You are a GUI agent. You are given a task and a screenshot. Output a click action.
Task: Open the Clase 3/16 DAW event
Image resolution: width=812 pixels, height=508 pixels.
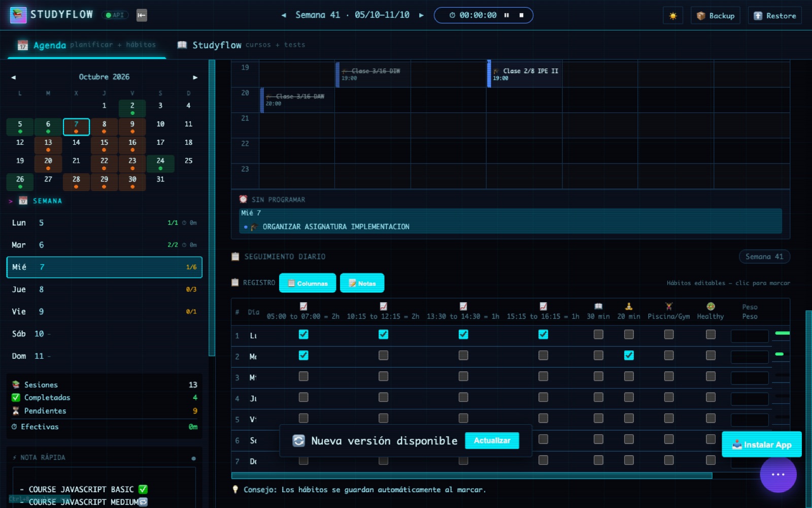(x=298, y=100)
